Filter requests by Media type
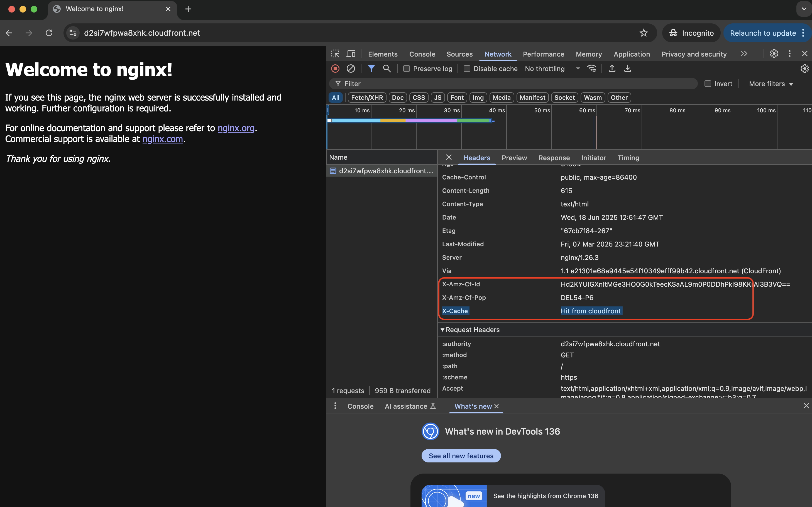 click(x=501, y=97)
